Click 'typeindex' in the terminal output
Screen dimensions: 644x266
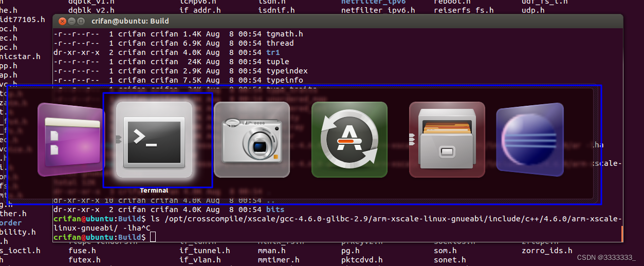tap(287, 71)
